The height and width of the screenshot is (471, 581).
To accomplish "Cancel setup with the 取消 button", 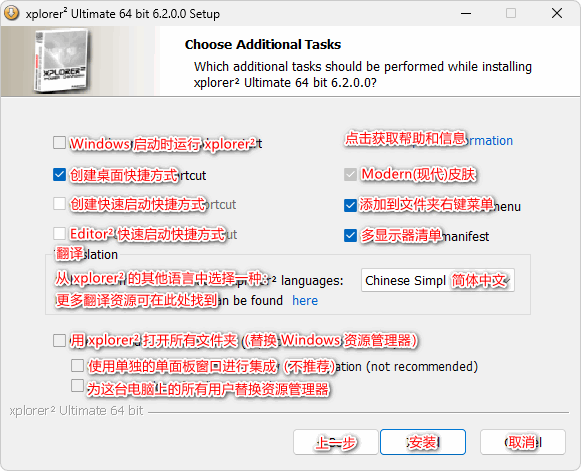I will pyautogui.click(x=523, y=442).
